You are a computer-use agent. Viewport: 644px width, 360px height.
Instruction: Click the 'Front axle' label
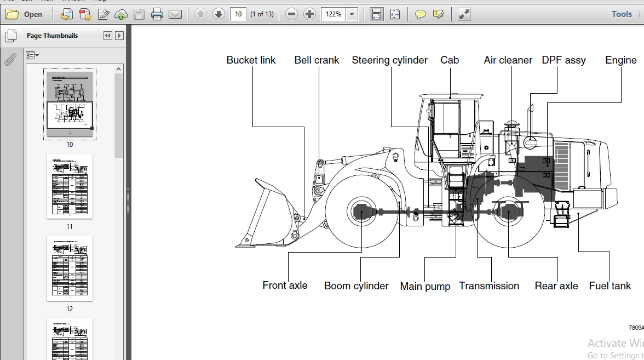pyautogui.click(x=285, y=285)
